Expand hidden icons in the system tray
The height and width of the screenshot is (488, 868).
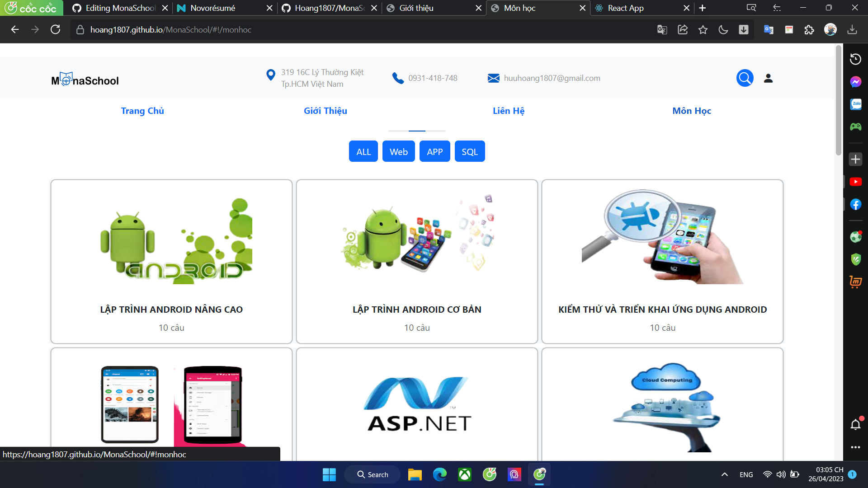coord(724,474)
